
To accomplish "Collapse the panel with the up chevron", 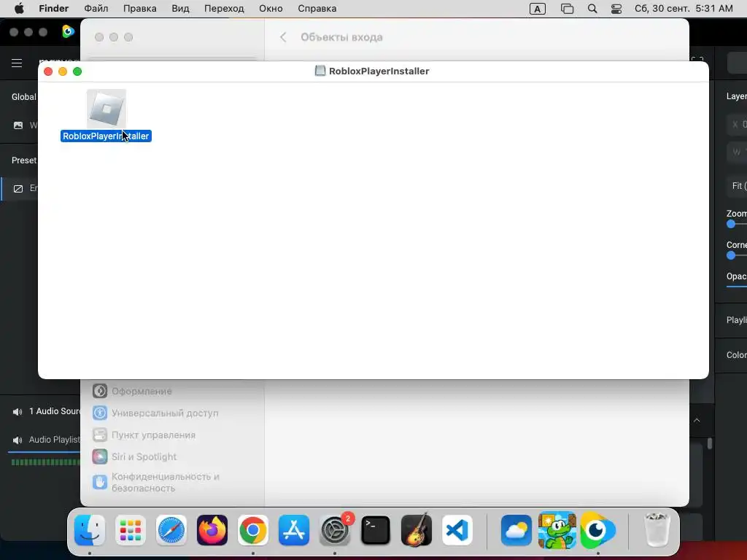I will pyautogui.click(x=697, y=421).
